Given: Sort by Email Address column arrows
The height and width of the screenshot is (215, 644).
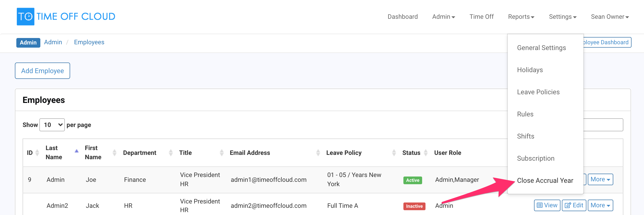Looking at the screenshot, I should point(318,152).
